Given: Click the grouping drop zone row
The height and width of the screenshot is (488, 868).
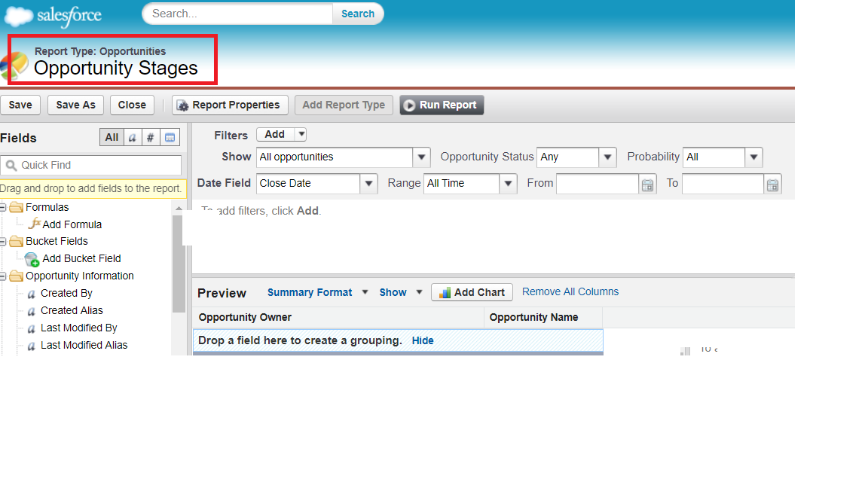Looking at the screenshot, I should (x=398, y=341).
